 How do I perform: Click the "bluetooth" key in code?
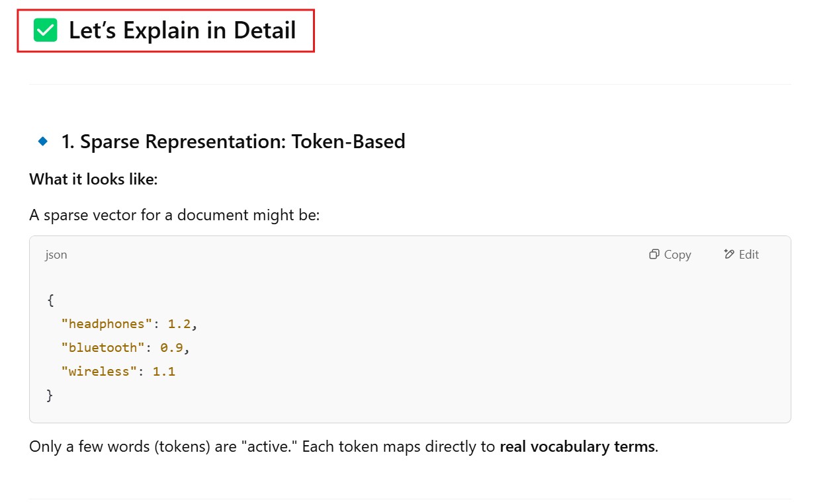(103, 348)
